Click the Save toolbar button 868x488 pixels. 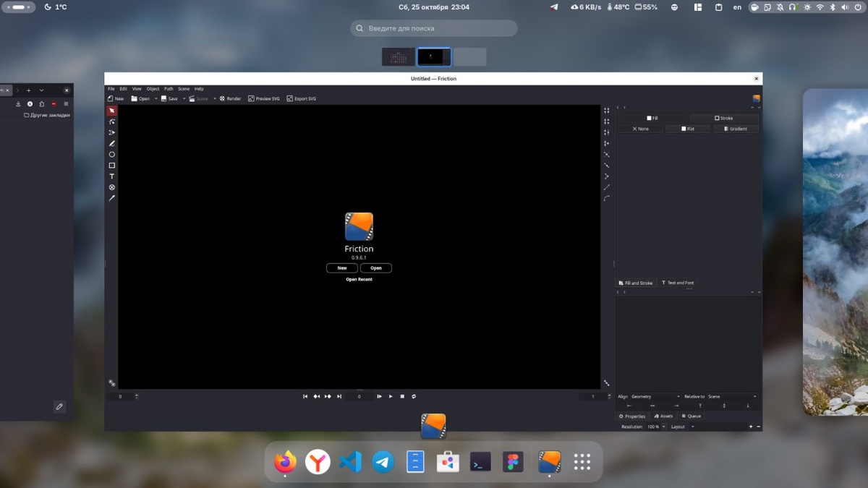pos(169,98)
